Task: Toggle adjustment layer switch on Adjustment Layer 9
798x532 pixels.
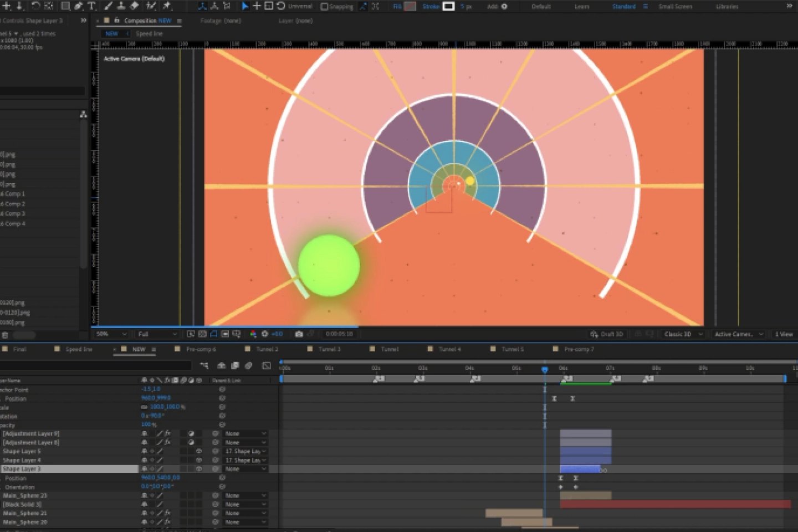Action: point(191,434)
